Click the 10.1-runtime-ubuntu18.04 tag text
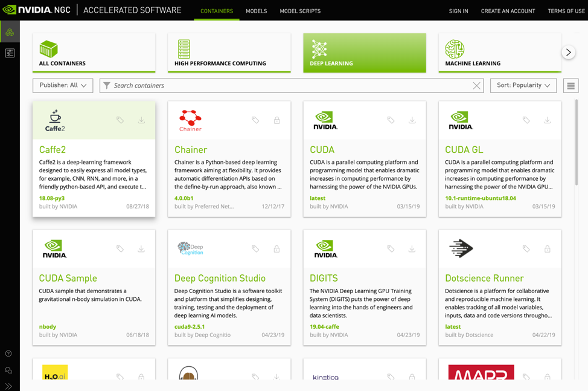This screenshot has height=391, width=588. [481, 198]
